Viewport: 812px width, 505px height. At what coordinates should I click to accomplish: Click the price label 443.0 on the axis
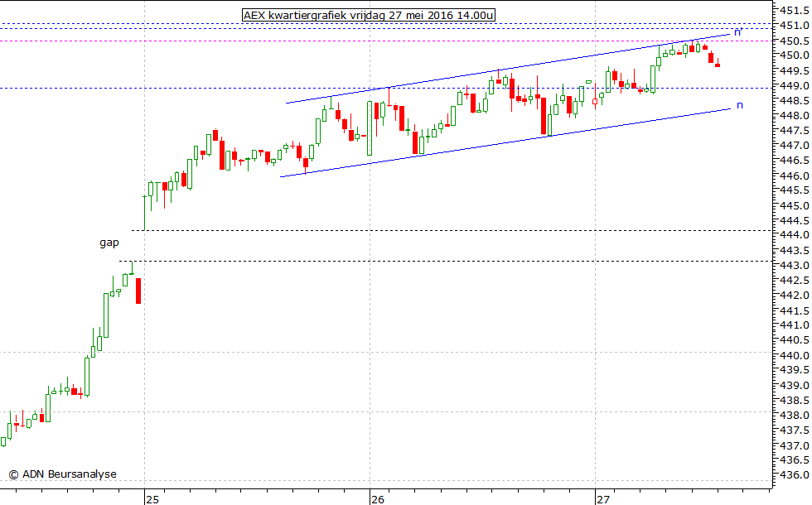795,266
